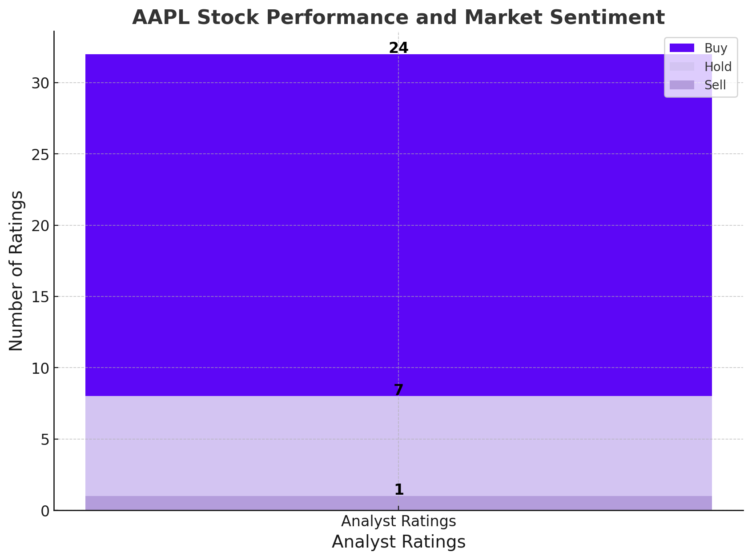Select the Buy legend label
This screenshot has width=752, height=560.
(x=716, y=48)
